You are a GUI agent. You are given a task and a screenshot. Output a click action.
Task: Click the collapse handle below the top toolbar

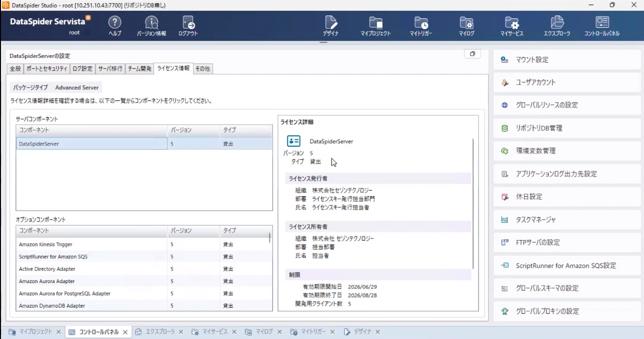tap(323, 42)
